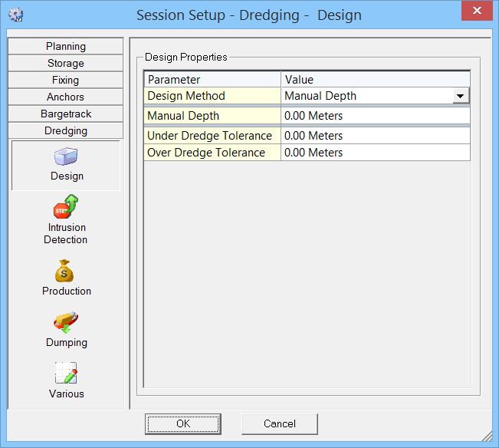Edit the Manual Depth value field
The width and height of the screenshot is (499, 448).
375,116
